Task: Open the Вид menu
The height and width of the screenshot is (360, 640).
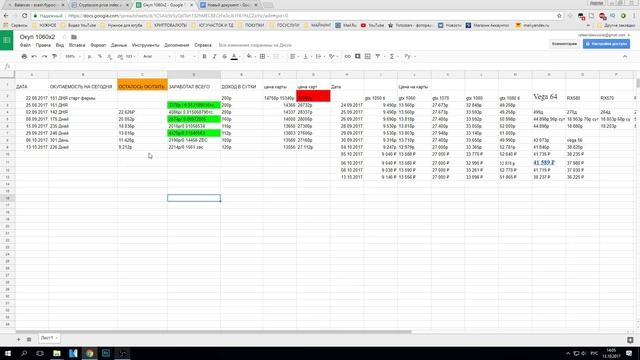Action: click(60, 45)
